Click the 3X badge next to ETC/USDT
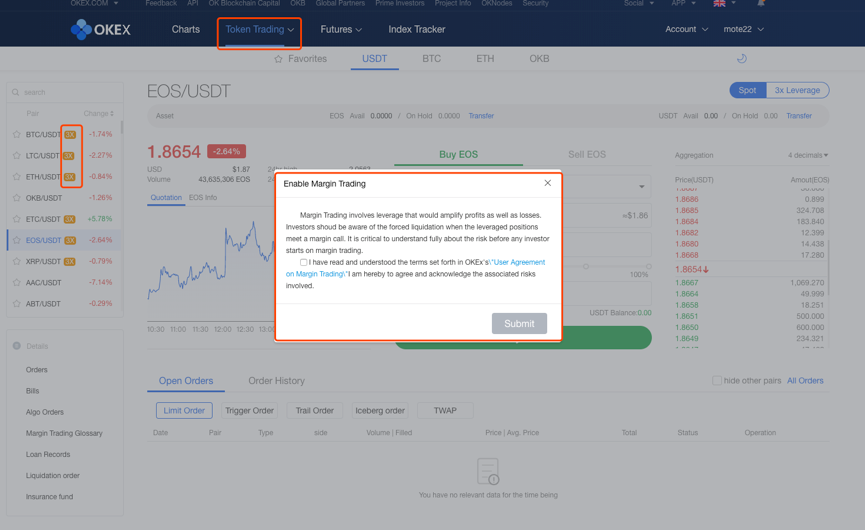Image resolution: width=865 pixels, height=530 pixels. pos(70,219)
